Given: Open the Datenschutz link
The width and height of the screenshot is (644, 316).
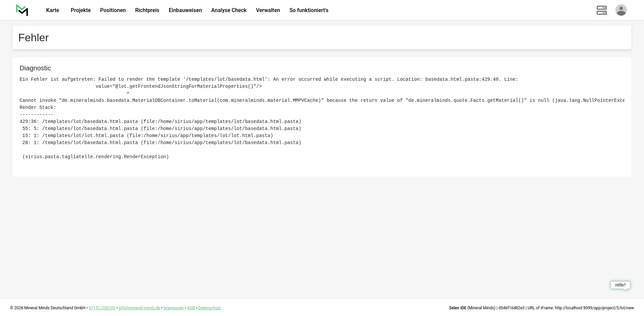Looking at the screenshot, I should [x=209, y=308].
